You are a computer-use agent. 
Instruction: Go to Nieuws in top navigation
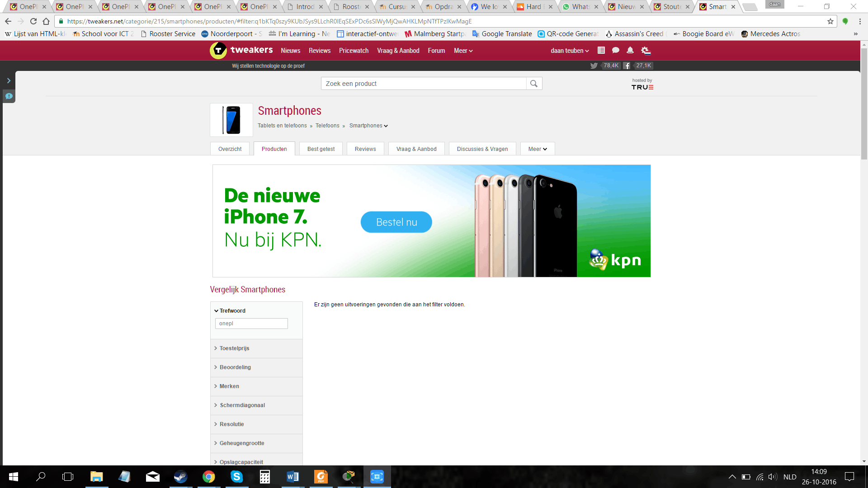pyautogui.click(x=290, y=51)
